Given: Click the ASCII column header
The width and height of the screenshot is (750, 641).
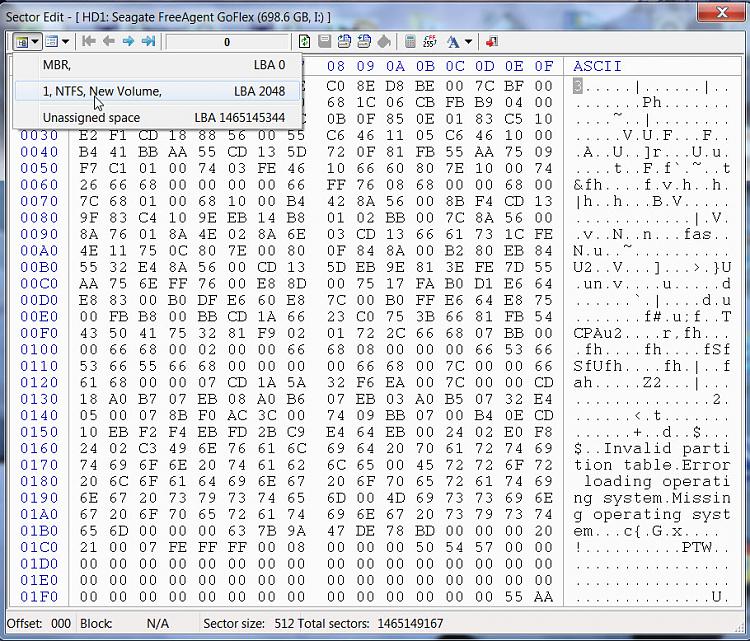Looking at the screenshot, I should tap(597, 66).
